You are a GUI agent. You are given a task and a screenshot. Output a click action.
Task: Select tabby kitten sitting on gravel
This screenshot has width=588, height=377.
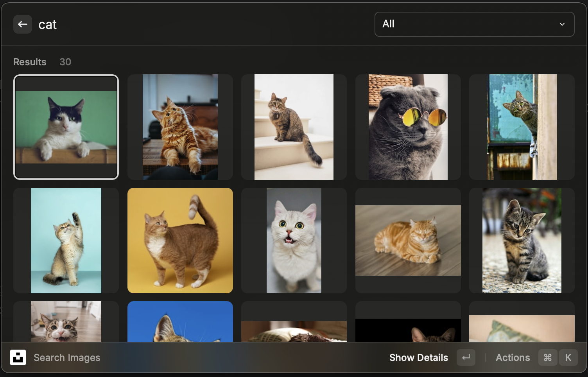pos(522,241)
